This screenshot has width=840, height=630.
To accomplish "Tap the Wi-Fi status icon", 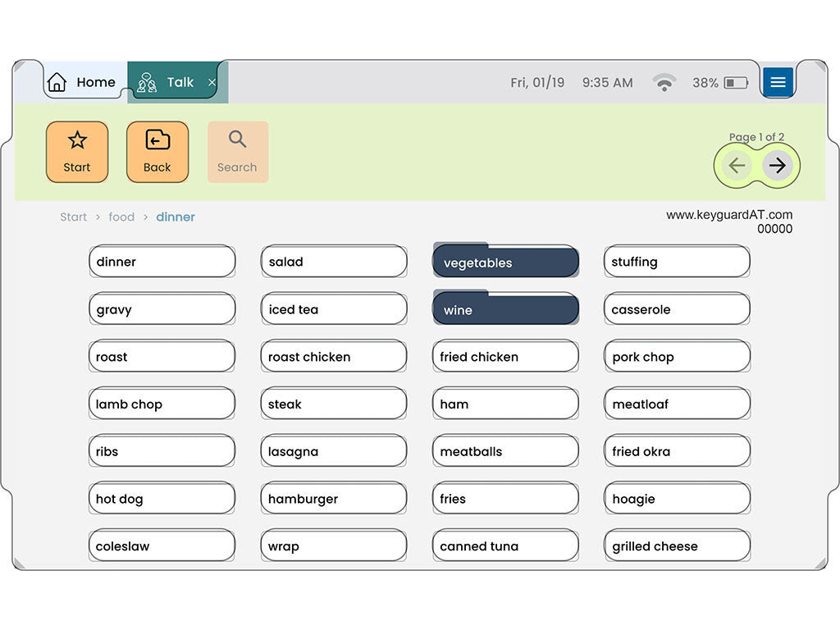I will [x=664, y=82].
